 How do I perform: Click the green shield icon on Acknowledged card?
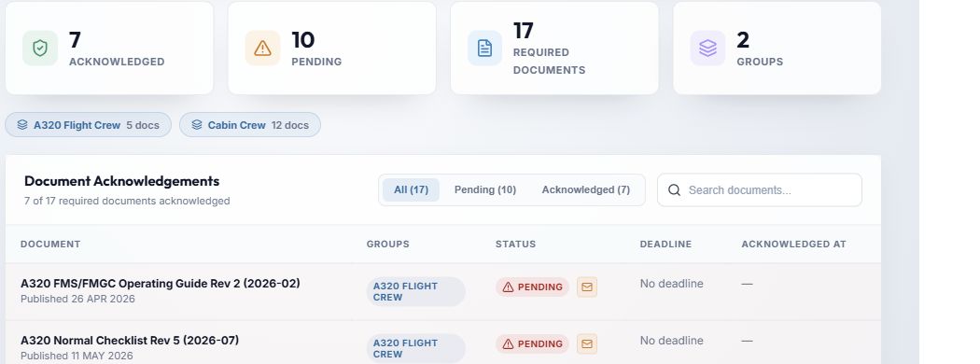coord(40,49)
